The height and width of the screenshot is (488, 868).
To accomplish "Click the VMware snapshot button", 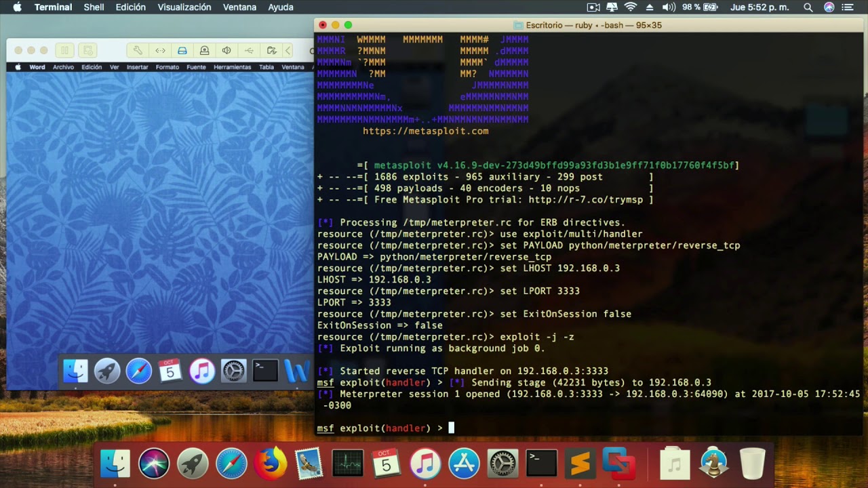I will pos(87,50).
